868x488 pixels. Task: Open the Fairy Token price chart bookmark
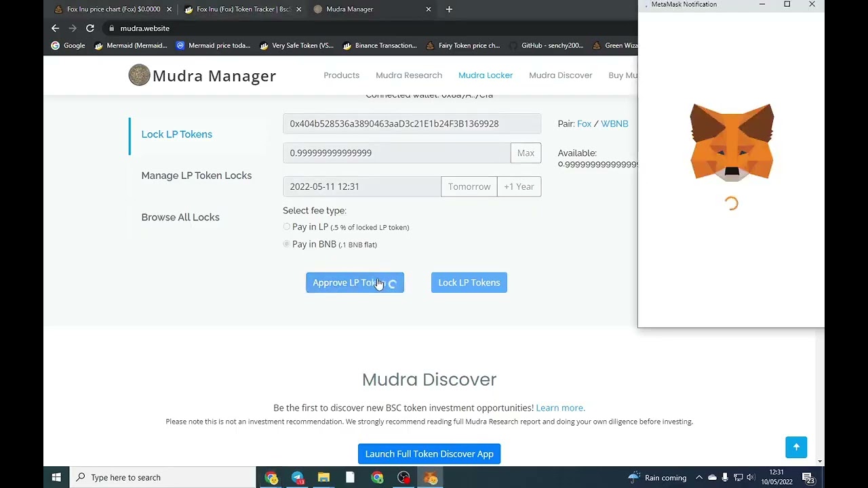coord(463,45)
